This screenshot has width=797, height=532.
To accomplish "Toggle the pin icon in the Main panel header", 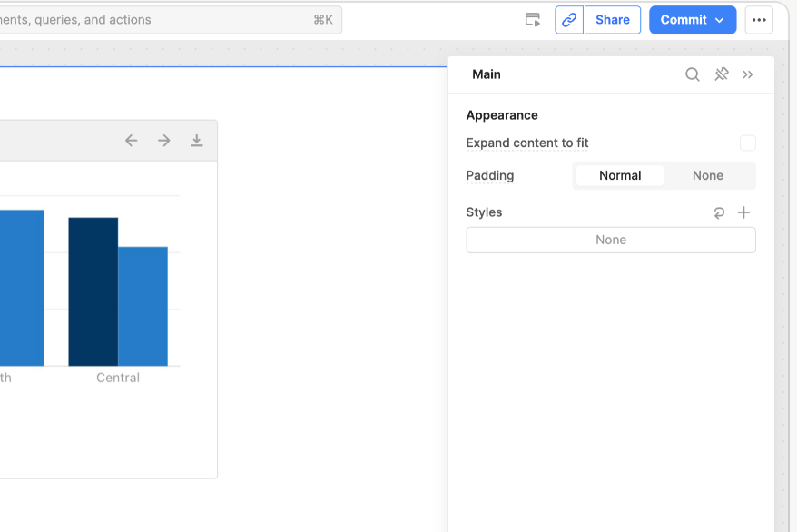I will [x=722, y=74].
